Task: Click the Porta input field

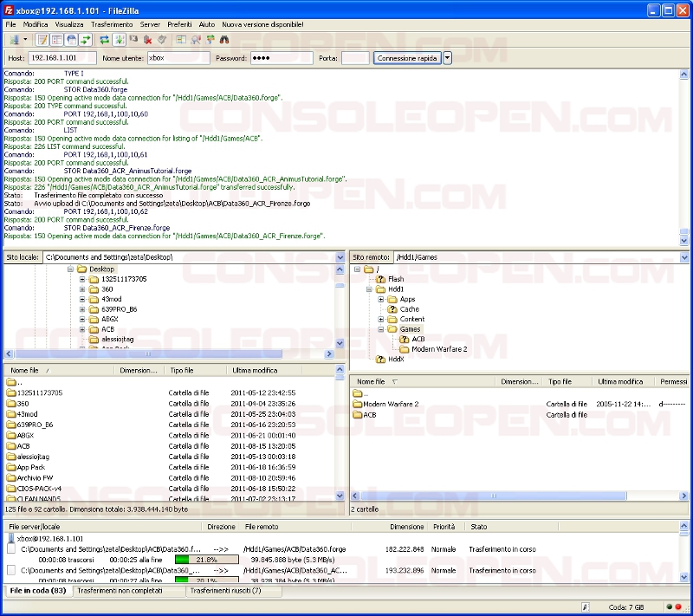Action: [355, 58]
